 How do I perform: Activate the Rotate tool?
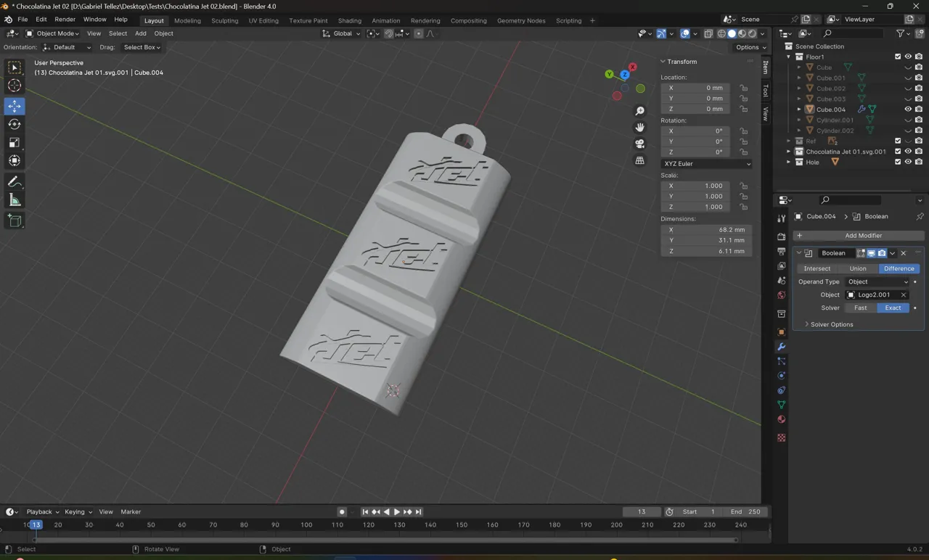click(x=15, y=124)
